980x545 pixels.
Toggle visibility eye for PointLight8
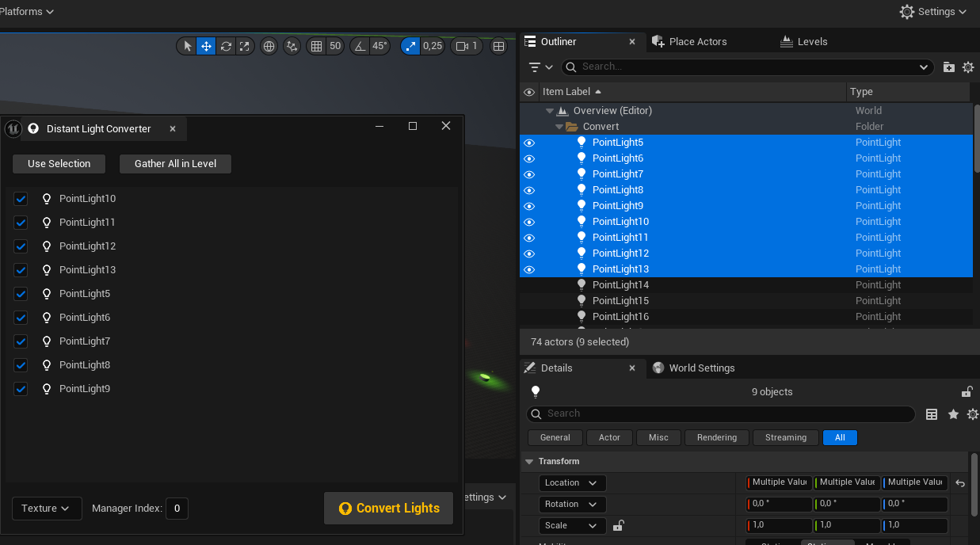(529, 190)
